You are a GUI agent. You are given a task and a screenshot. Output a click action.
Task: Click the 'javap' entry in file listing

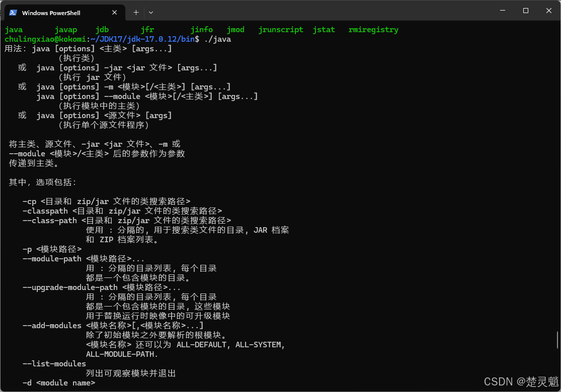[66, 30]
